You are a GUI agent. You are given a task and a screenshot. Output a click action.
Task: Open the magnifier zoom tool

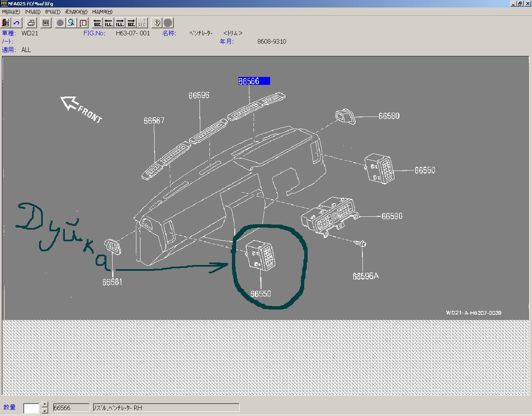[x=71, y=23]
